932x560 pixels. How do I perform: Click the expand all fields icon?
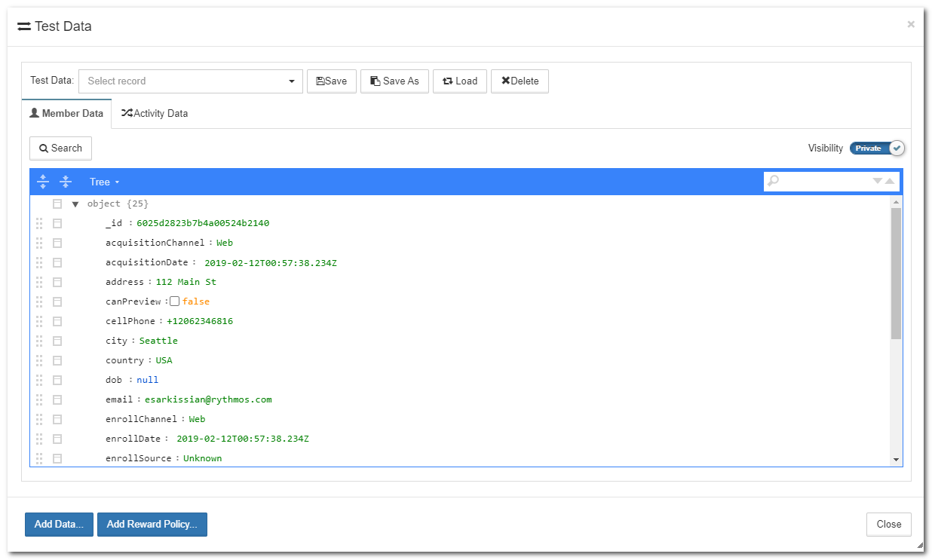pyautogui.click(x=43, y=182)
